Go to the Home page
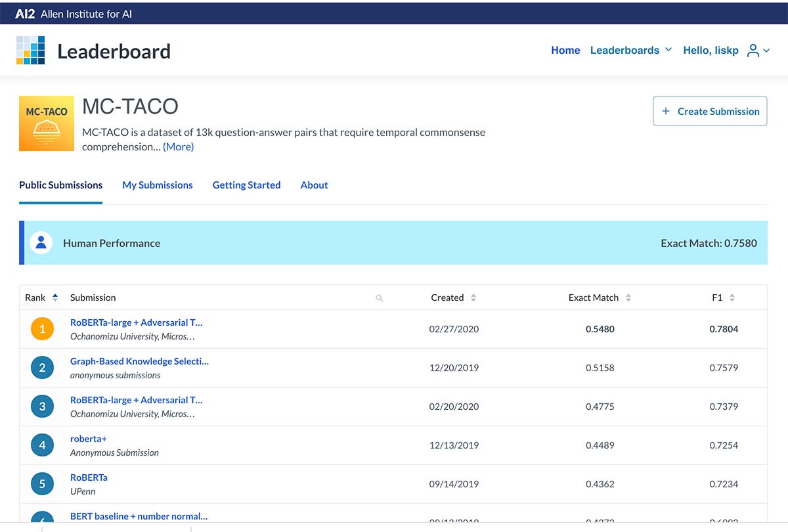788x532 pixels. 565,51
